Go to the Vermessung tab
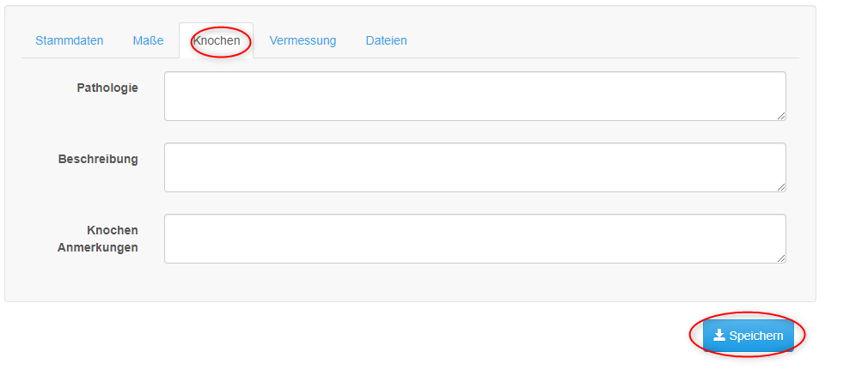The height and width of the screenshot is (370, 868). click(303, 40)
